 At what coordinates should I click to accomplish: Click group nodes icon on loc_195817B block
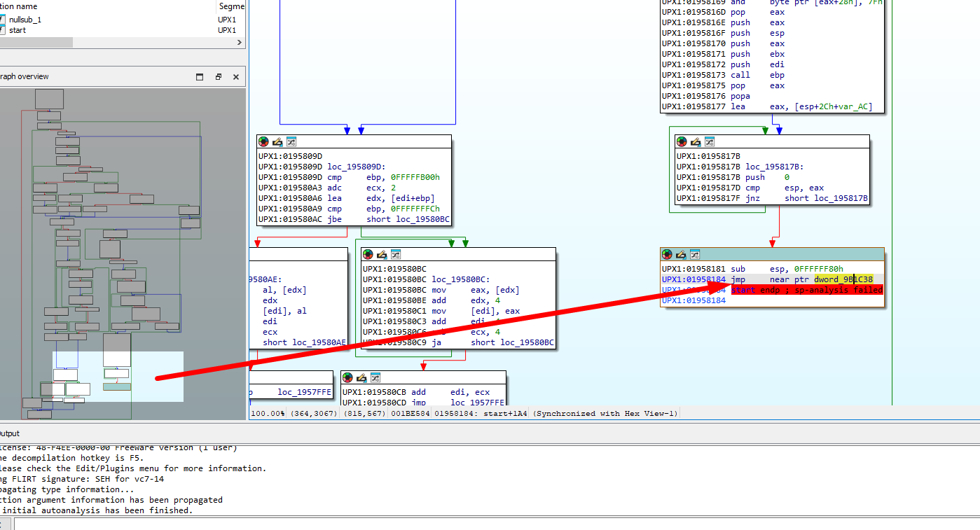pyautogui.click(x=710, y=141)
